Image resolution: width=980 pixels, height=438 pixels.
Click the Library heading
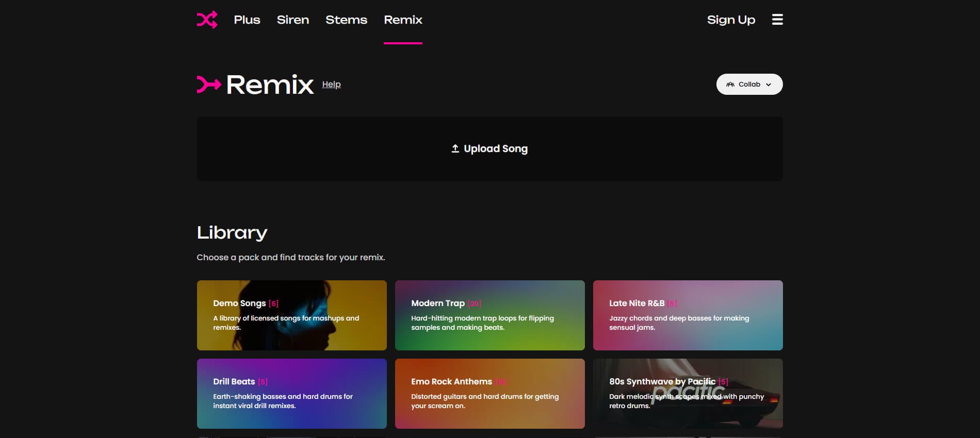point(232,233)
